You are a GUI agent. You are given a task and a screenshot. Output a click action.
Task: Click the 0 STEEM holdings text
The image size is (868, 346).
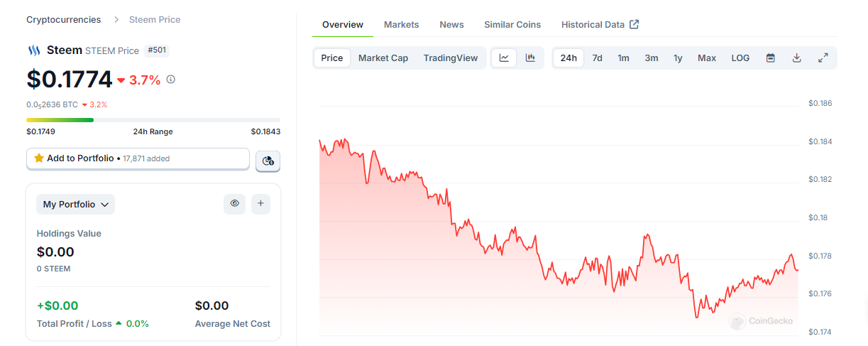(54, 269)
